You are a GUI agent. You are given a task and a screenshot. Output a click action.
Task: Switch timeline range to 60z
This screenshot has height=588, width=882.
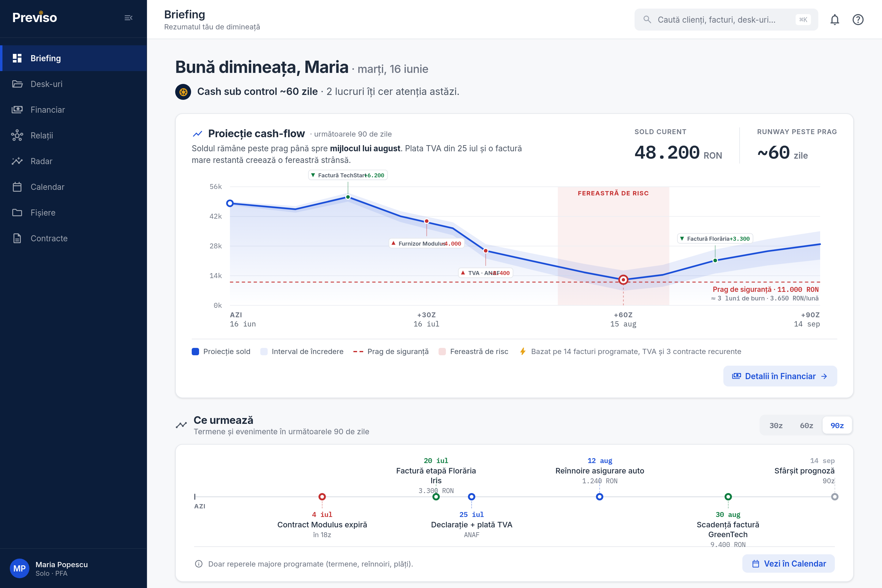click(x=806, y=426)
